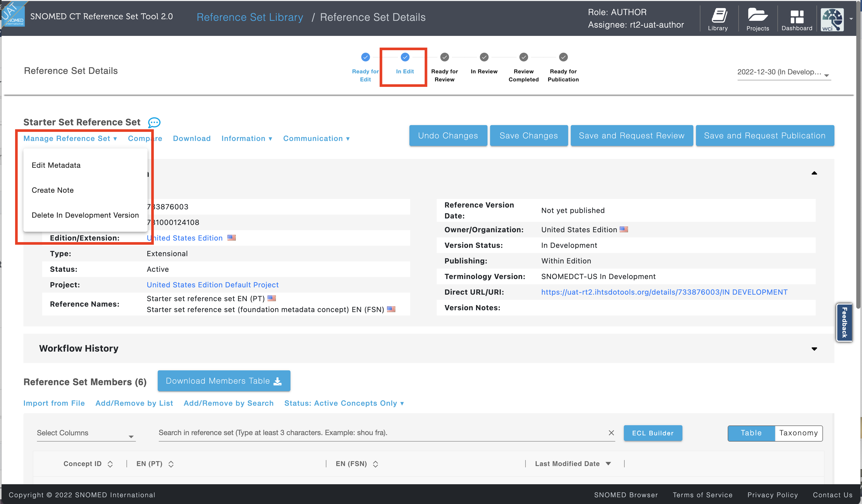This screenshot has width=862, height=504.
Task: Click flag after the EN (FSN) reference name
Action: pyautogui.click(x=391, y=309)
